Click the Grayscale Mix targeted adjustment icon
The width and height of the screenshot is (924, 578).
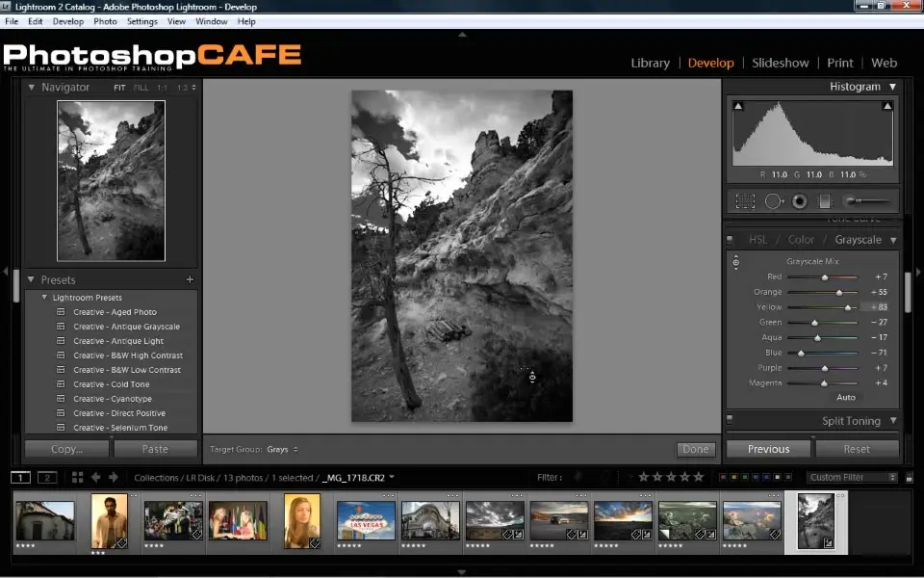click(736, 262)
